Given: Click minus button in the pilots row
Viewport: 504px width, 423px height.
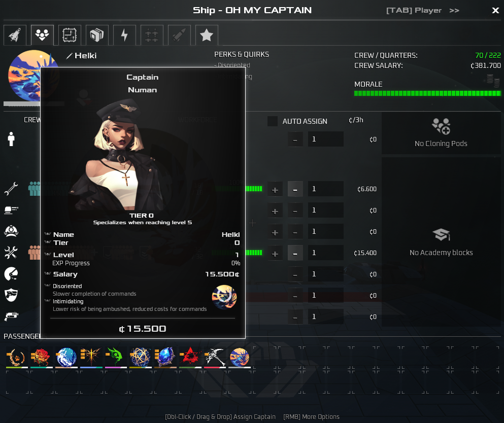Looking at the screenshot, I should [295, 274].
